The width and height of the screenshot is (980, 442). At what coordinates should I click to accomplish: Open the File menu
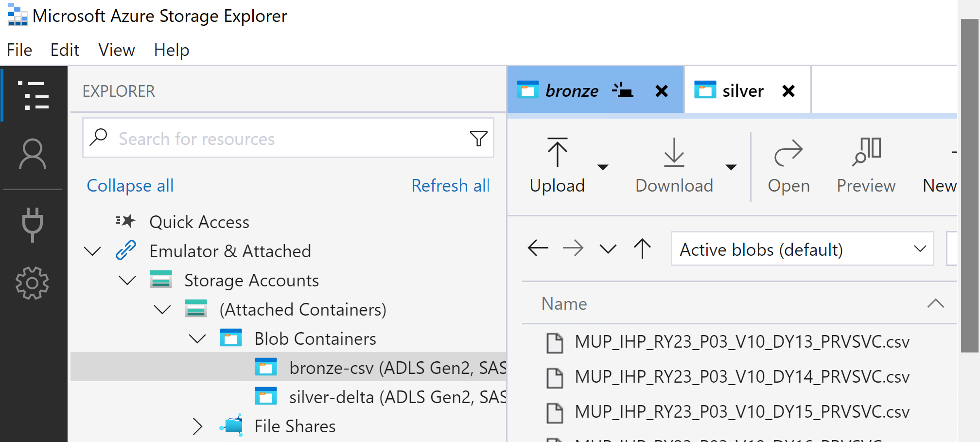coord(19,50)
